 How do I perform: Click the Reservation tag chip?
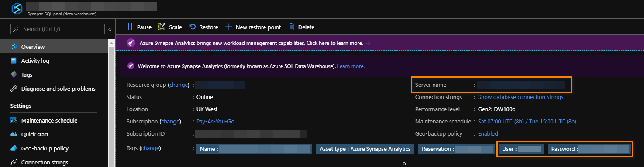point(456,149)
